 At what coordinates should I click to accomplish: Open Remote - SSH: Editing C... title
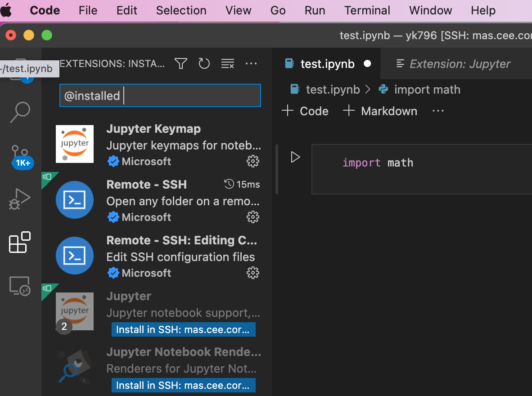(181, 240)
